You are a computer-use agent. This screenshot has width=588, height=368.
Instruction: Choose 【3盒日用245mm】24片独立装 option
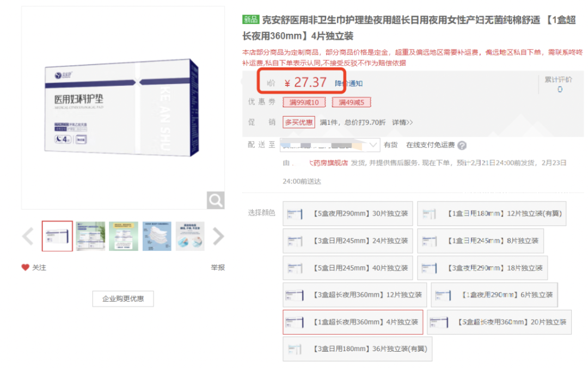click(x=347, y=241)
